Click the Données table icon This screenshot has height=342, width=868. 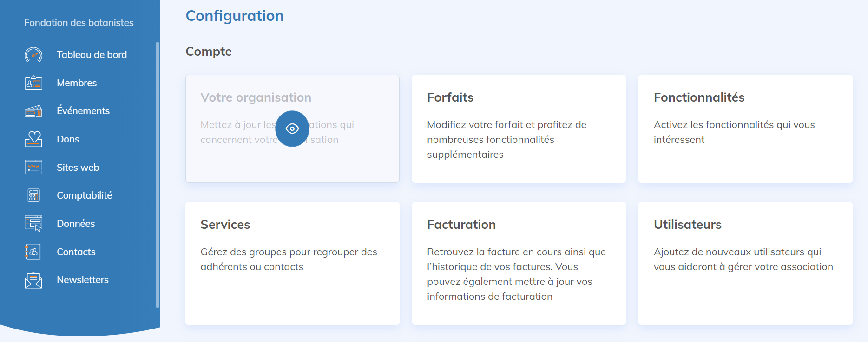[x=33, y=223]
